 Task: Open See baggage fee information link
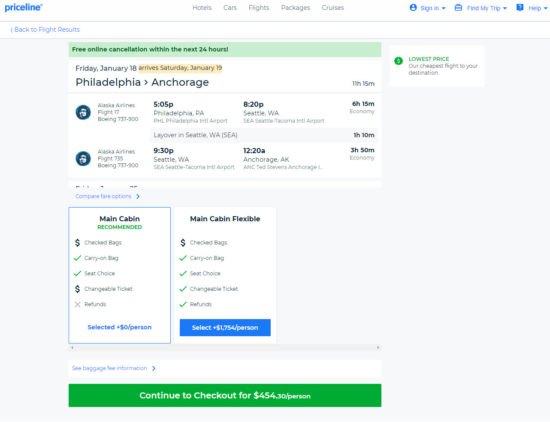click(109, 368)
